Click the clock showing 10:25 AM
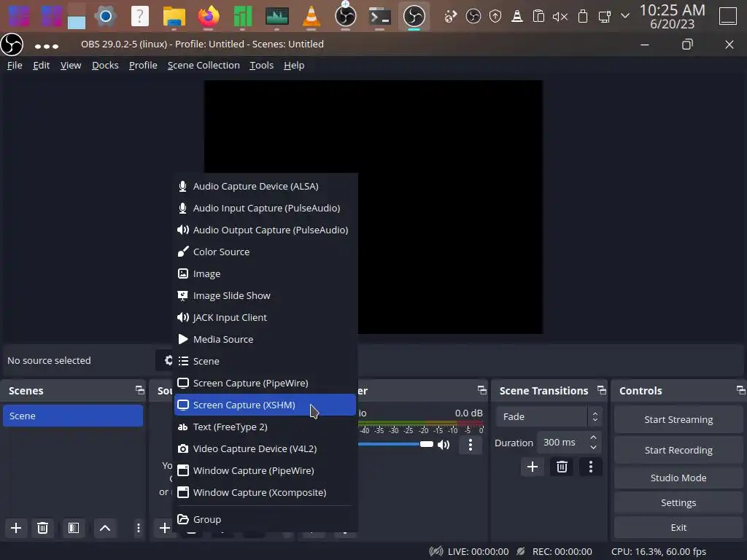Screen dimensions: 747x560 672,16
